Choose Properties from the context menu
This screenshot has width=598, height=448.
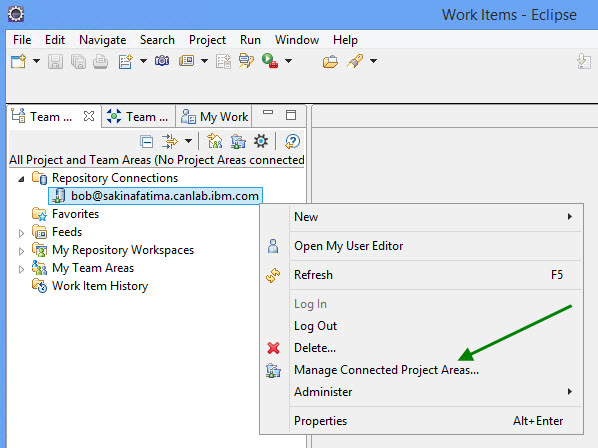pyautogui.click(x=422, y=421)
